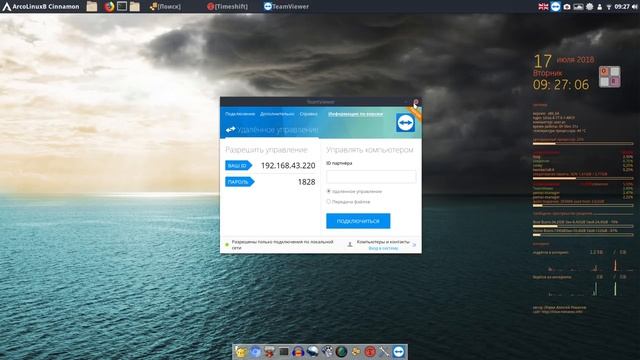
Task: Close the TeamViewer window
Action: coord(416,102)
